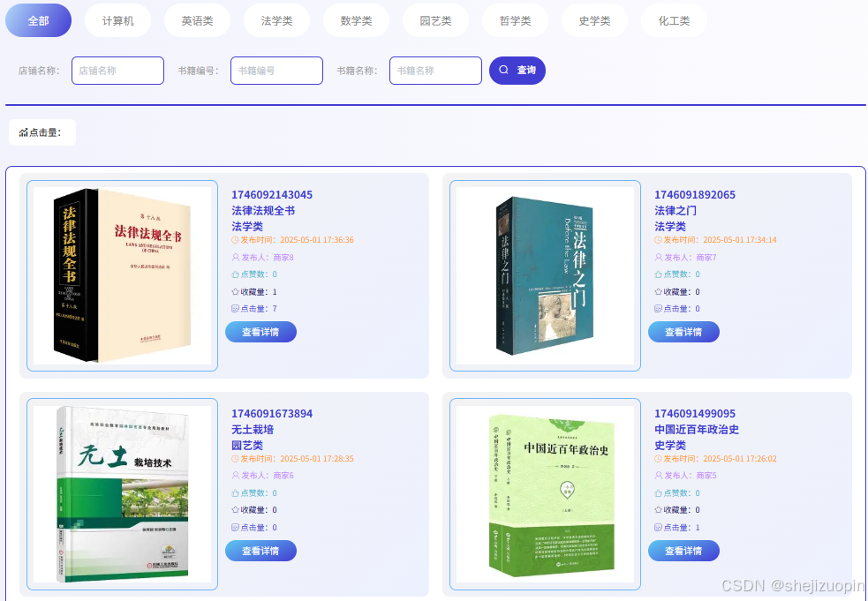Open the 法学类 category tab
868x601 pixels.
pos(276,20)
